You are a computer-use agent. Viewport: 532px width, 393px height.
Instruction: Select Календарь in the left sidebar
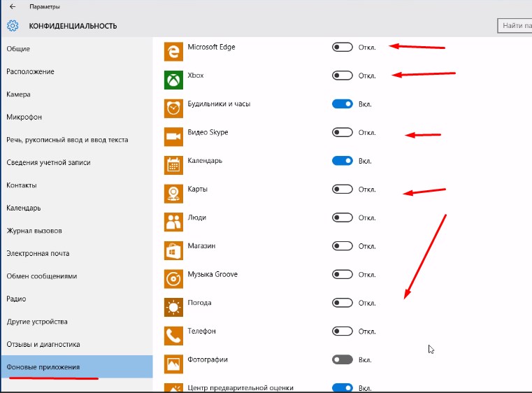click(76, 208)
